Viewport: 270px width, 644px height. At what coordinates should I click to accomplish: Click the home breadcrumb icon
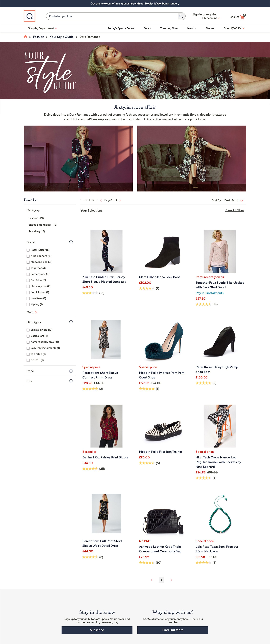click(x=25, y=37)
